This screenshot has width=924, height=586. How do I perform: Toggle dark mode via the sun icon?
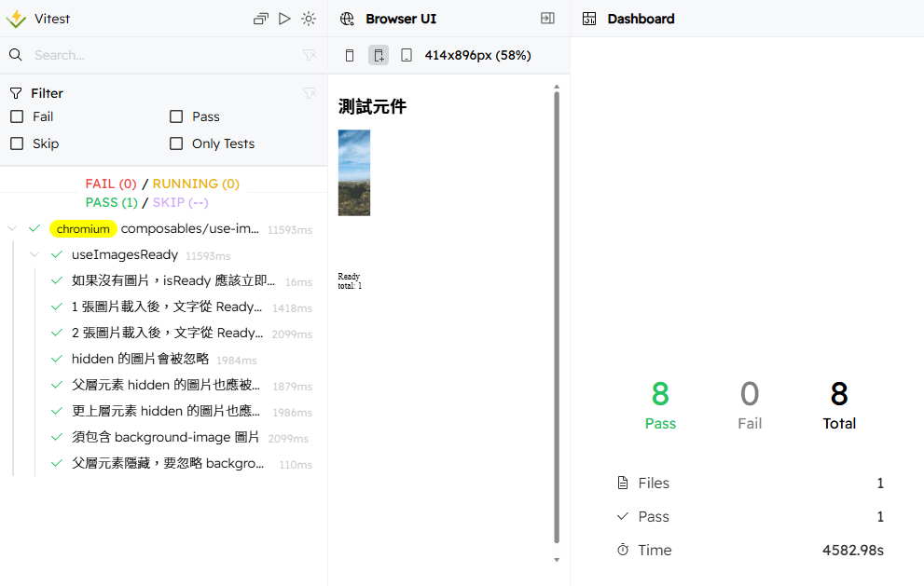click(x=309, y=18)
